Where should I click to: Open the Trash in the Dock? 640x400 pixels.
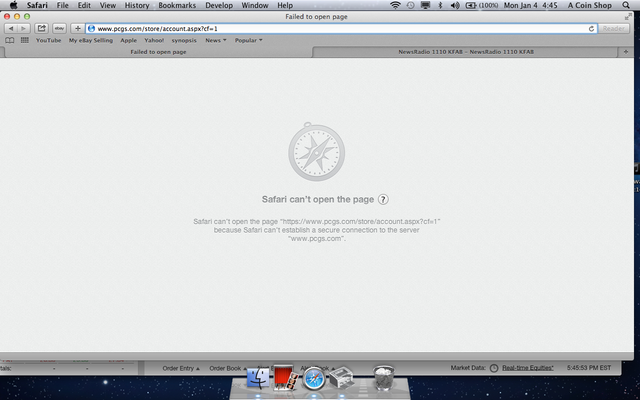coord(384,378)
